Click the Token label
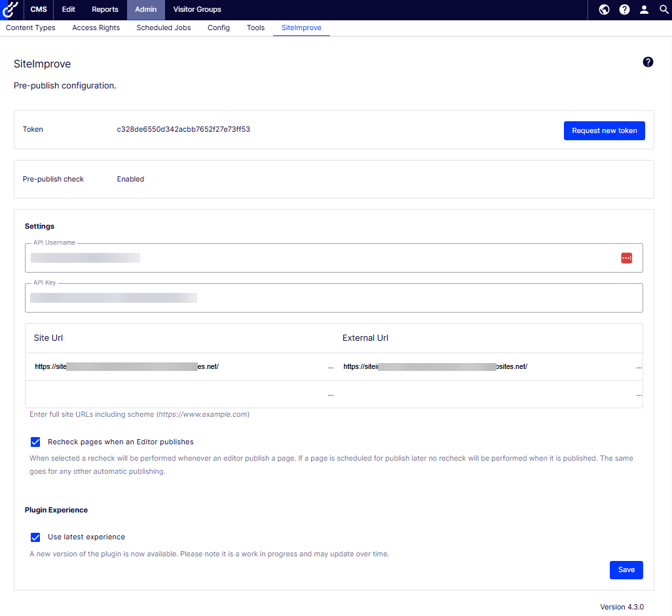Image resolution: width=672 pixels, height=616 pixels. (33, 130)
